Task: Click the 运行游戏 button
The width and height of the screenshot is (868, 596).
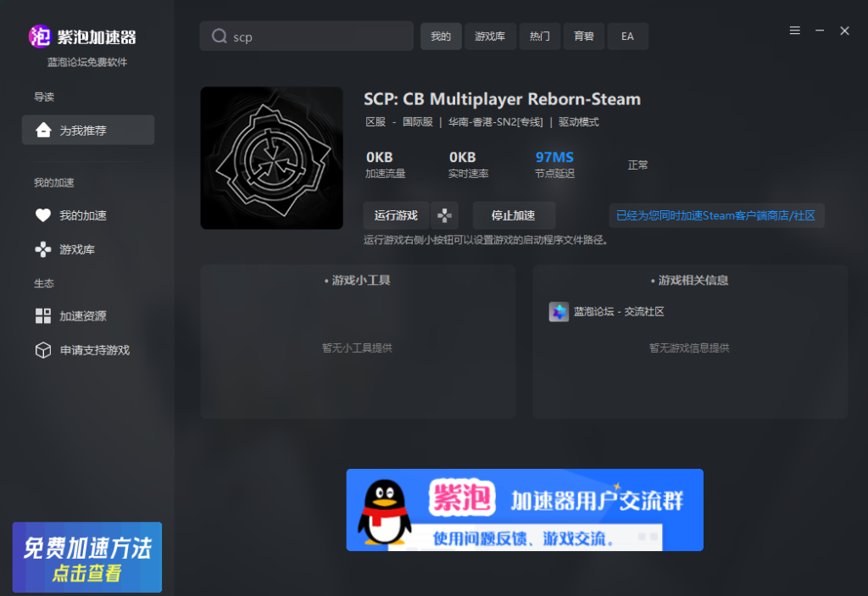Action: (x=397, y=215)
